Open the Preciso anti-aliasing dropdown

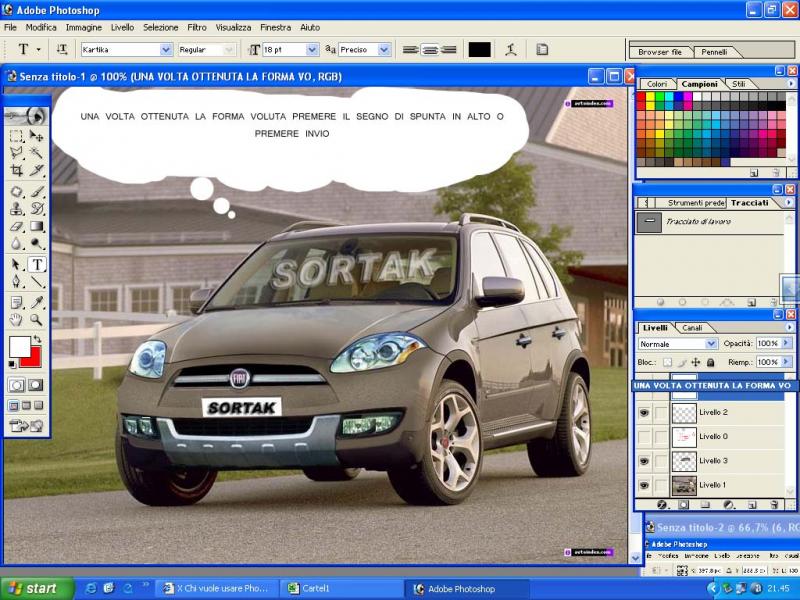(x=384, y=49)
